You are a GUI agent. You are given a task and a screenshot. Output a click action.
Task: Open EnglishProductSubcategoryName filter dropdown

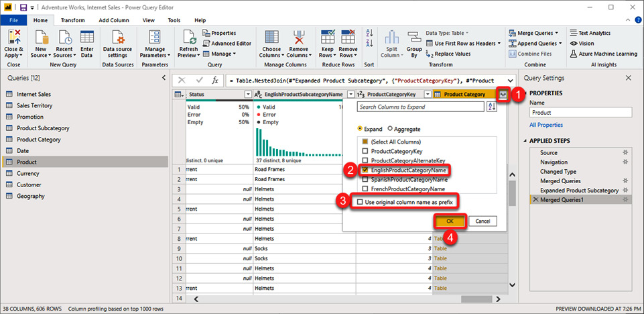click(350, 95)
